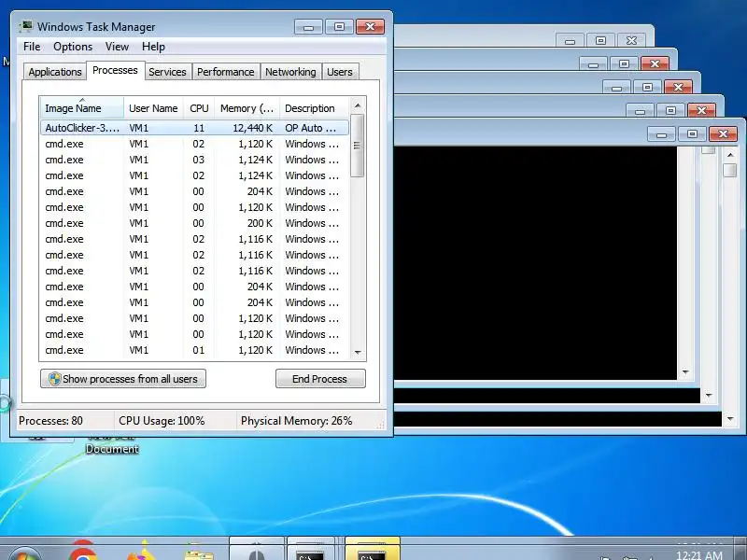Open the Networking tab
The width and height of the screenshot is (747, 560).
[x=290, y=72]
